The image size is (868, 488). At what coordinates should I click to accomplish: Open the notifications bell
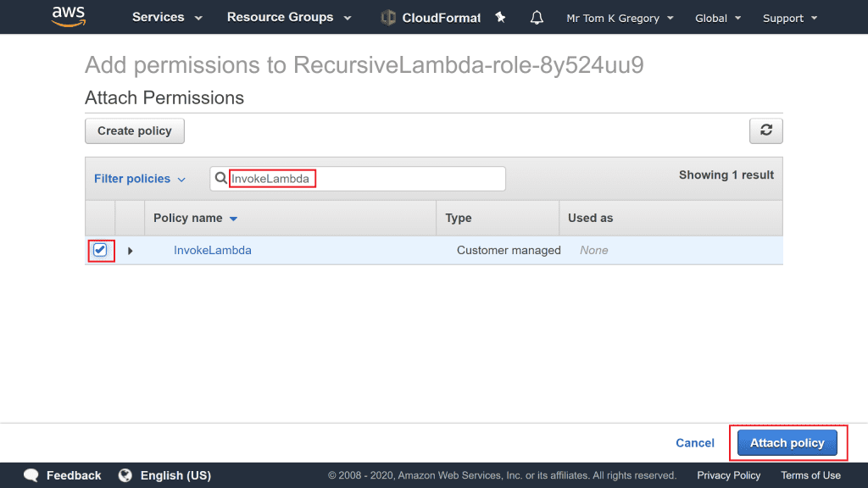(537, 18)
